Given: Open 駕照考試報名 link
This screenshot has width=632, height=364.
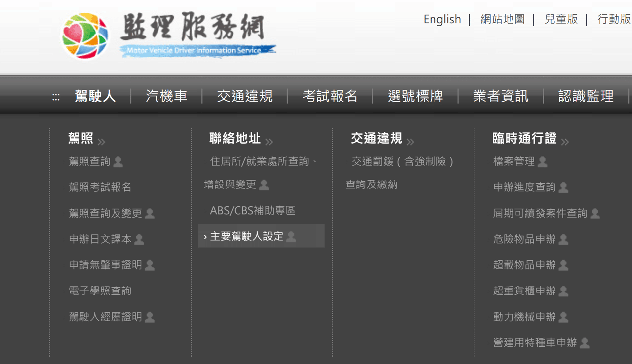Looking at the screenshot, I should click(x=100, y=187).
